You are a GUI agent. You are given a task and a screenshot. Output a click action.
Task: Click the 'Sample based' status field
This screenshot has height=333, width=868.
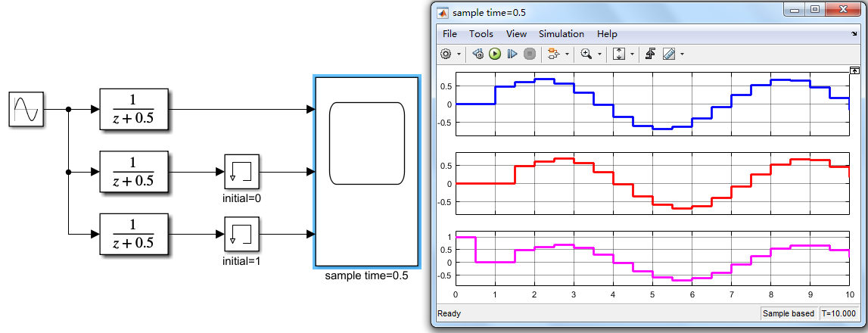789,313
